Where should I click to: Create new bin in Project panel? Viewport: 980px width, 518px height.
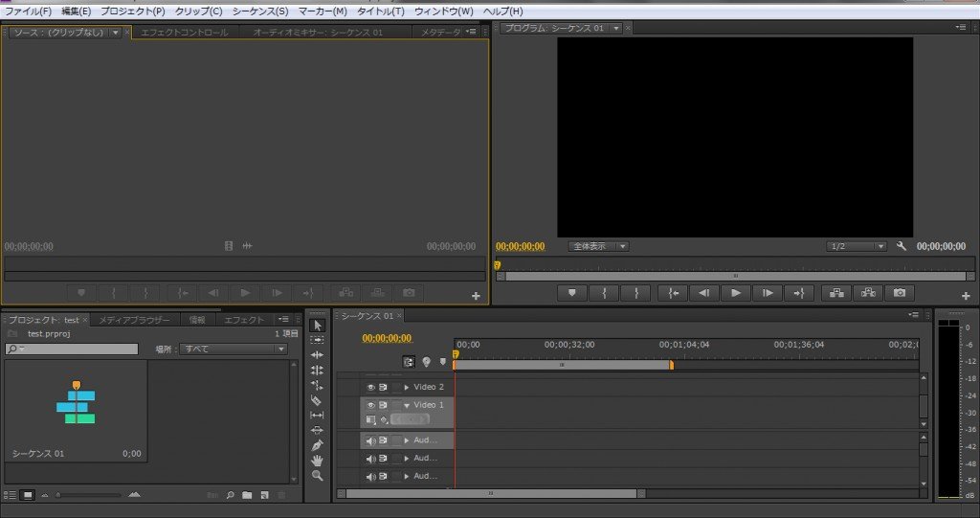247,495
